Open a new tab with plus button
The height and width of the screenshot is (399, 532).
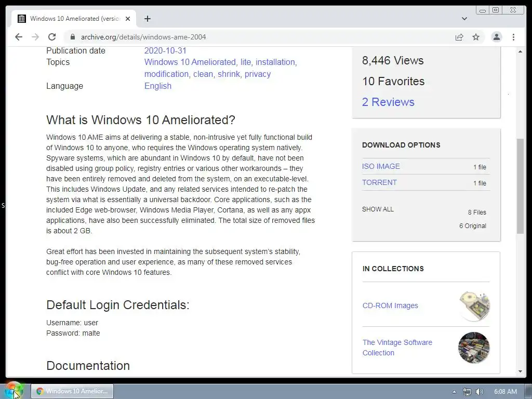pyautogui.click(x=147, y=19)
